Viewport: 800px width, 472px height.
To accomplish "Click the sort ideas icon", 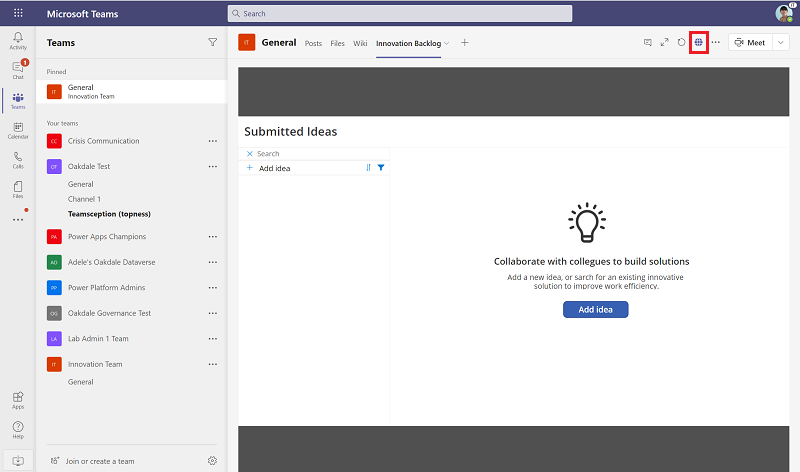I will (x=368, y=167).
